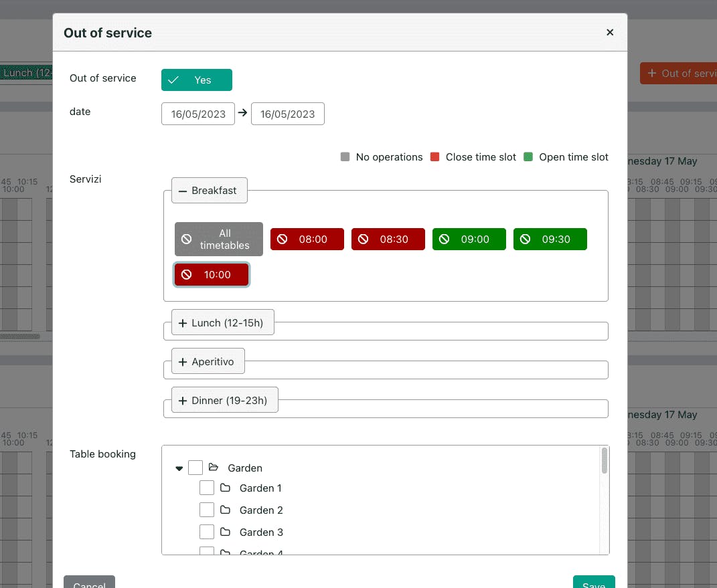Check the Garden parent checkbox

pos(195,468)
